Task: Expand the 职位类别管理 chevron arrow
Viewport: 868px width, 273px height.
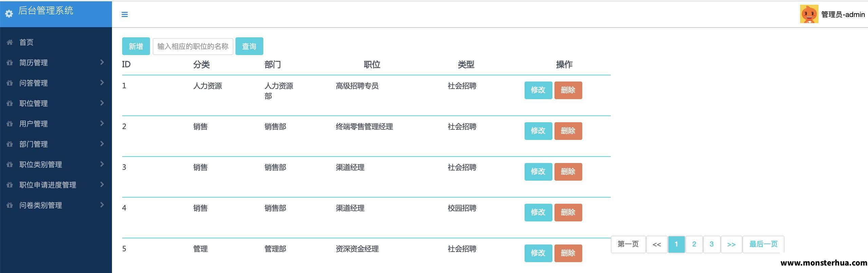Action: click(102, 164)
